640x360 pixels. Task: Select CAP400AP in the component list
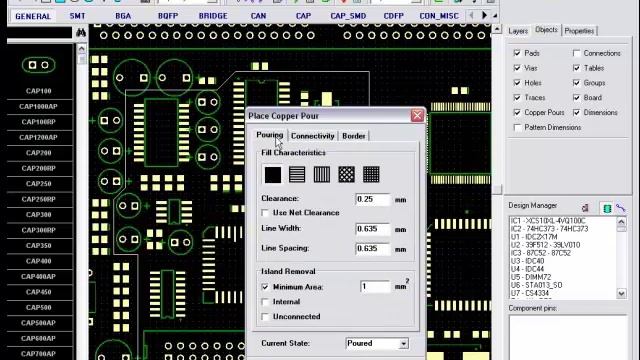(39, 276)
